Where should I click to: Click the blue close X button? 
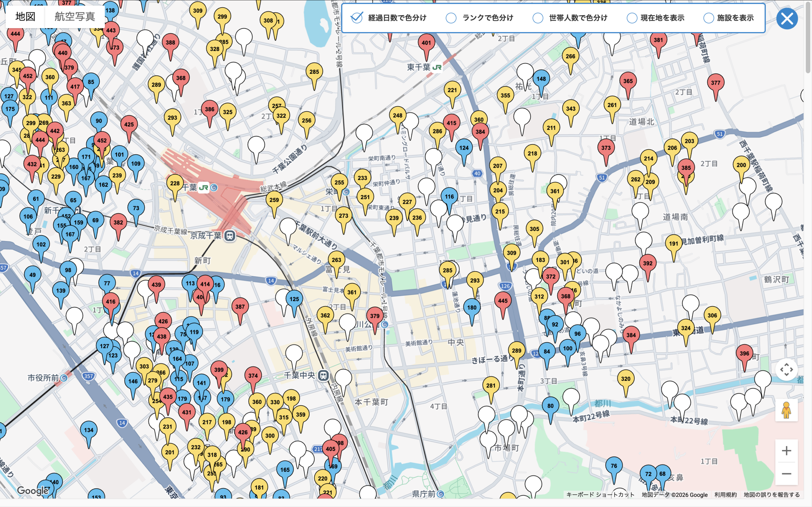pyautogui.click(x=787, y=18)
